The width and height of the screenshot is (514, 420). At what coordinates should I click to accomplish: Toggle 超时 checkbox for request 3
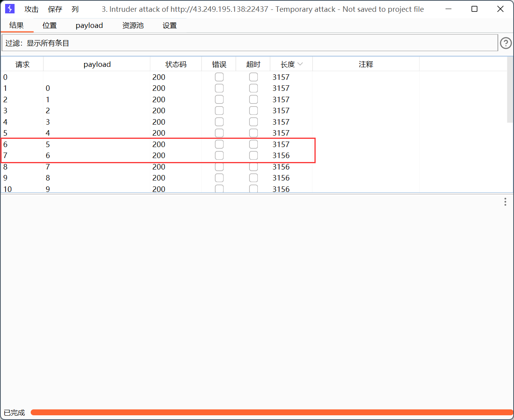click(253, 111)
